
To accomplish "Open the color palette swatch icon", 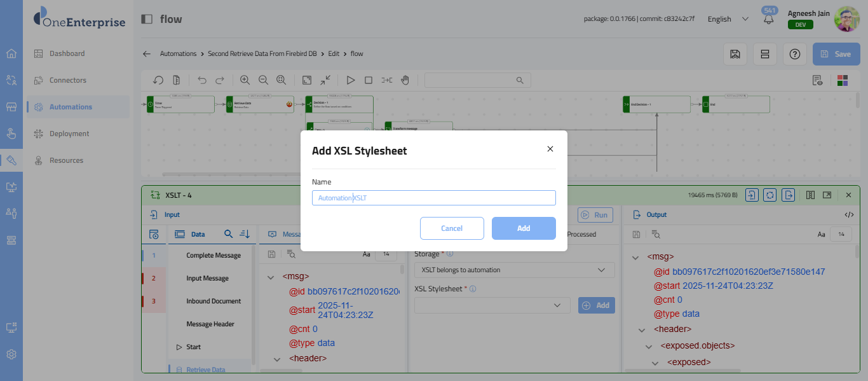I will (x=843, y=80).
